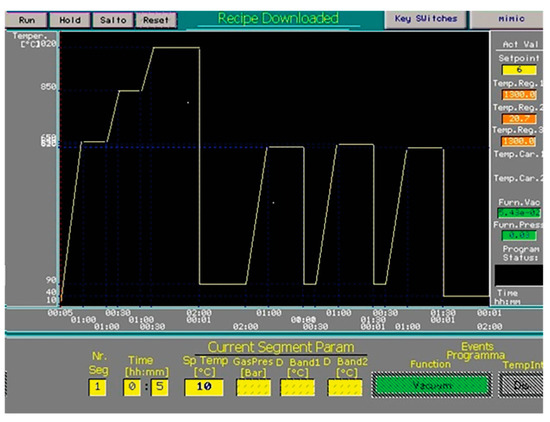The height and width of the screenshot is (422, 550).
Task: Click the GasPres Bar field
Action: pyautogui.click(x=254, y=388)
